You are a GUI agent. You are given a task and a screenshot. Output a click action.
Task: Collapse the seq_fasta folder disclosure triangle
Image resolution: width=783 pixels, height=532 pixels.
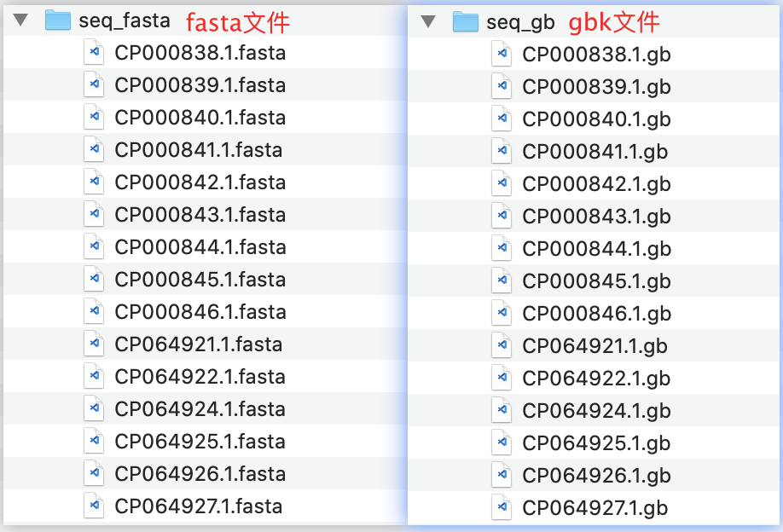pyautogui.click(x=20, y=20)
